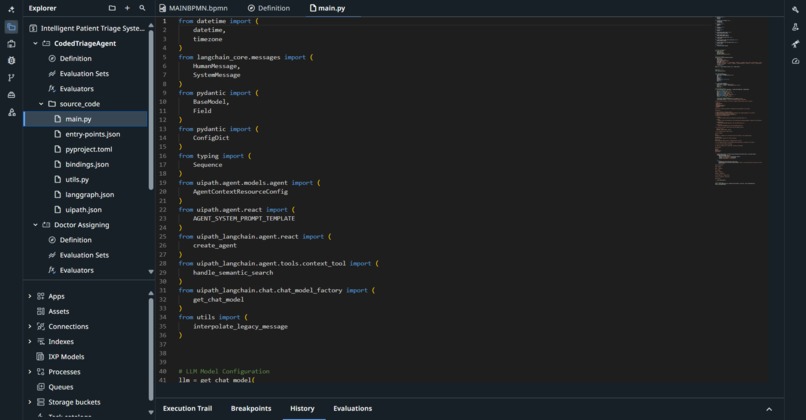Viewport: 806px width, 420px height.
Task: Expand the bottom panel with the chevron
Action: tap(769, 409)
